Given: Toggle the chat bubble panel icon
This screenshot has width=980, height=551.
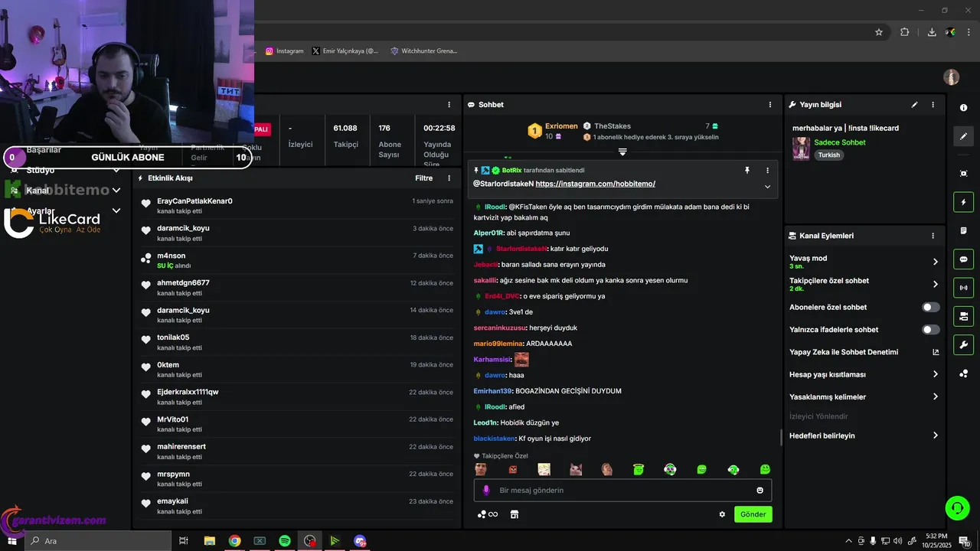Looking at the screenshot, I should point(963,259).
